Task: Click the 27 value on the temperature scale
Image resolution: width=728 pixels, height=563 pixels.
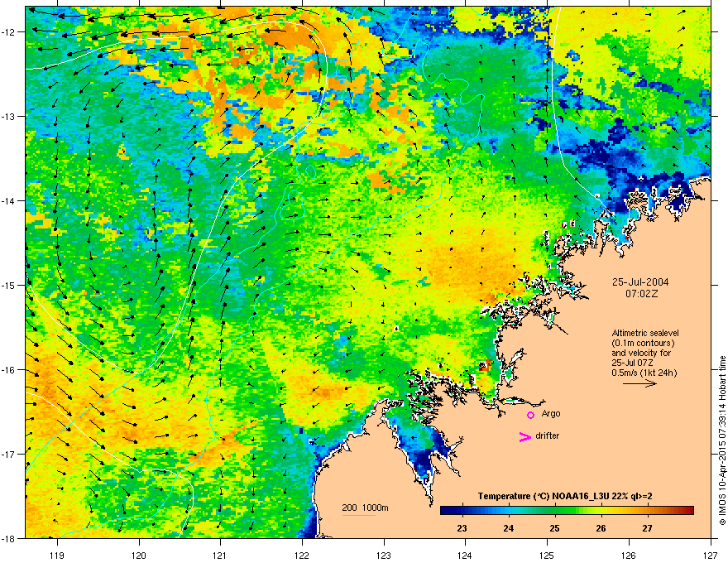Action: point(647,528)
